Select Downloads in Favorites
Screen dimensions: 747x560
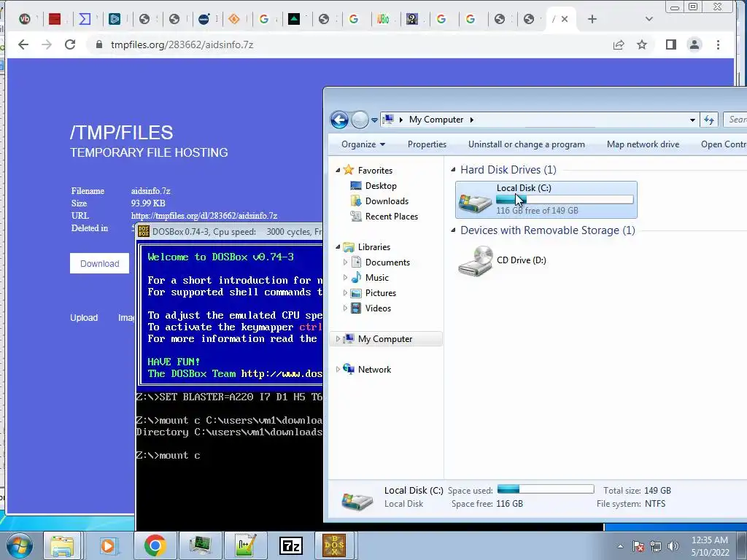387,201
